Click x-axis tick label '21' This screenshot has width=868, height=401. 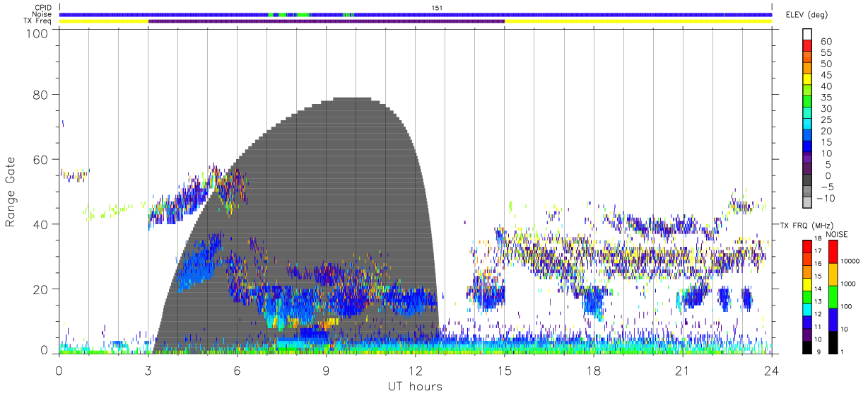[683, 370]
